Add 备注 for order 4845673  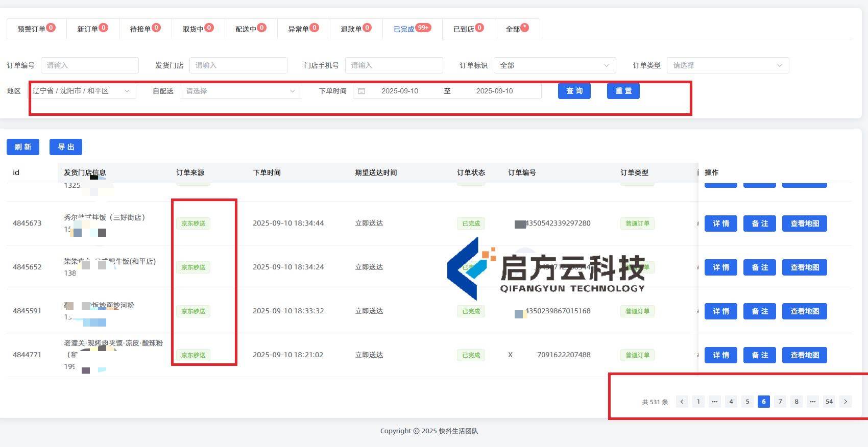[x=760, y=224]
